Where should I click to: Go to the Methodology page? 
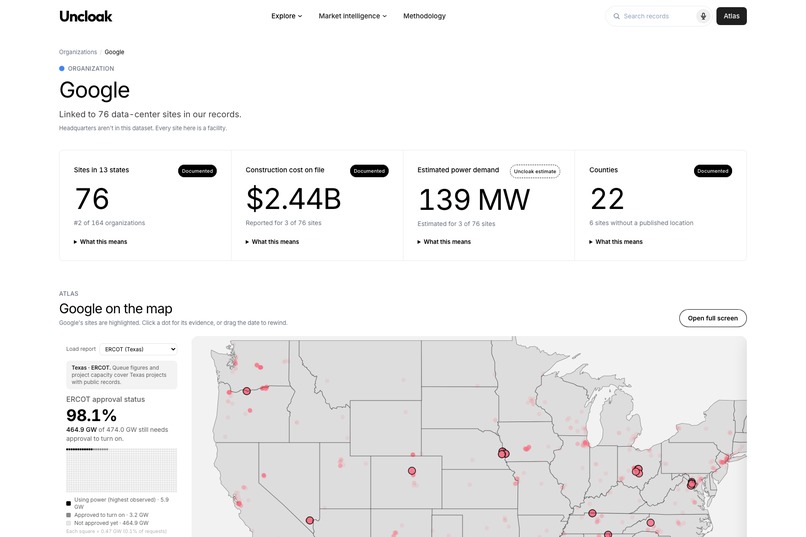424,16
